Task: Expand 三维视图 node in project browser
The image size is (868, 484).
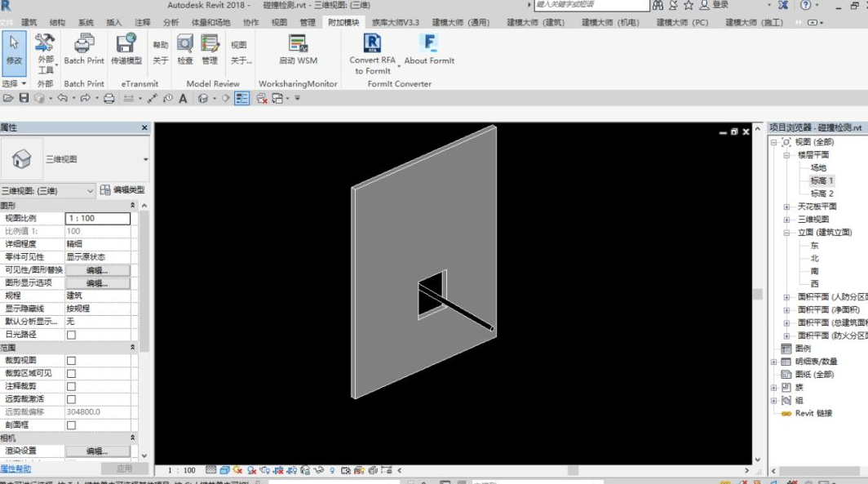Action: pyautogui.click(x=786, y=220)
